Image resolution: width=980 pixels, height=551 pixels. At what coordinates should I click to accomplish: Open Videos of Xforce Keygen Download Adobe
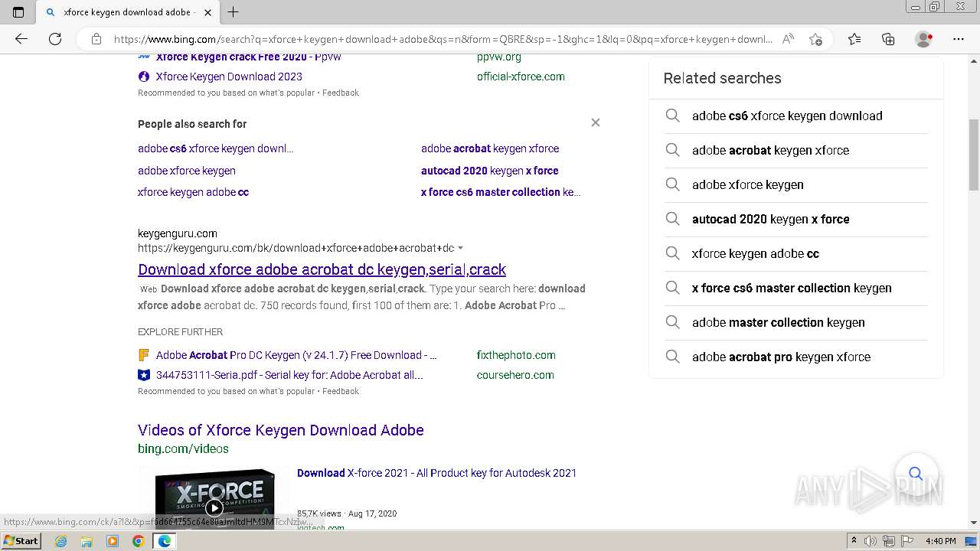point(281,430)
